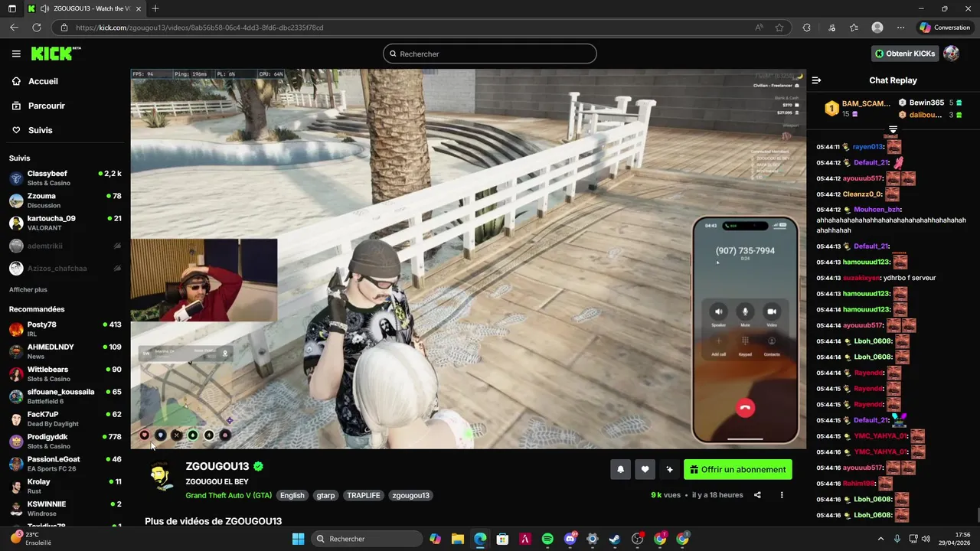The image size is (980, 551).
Task: Open recommended channel sifouane_koussaila
Action: tap(65, 396)
